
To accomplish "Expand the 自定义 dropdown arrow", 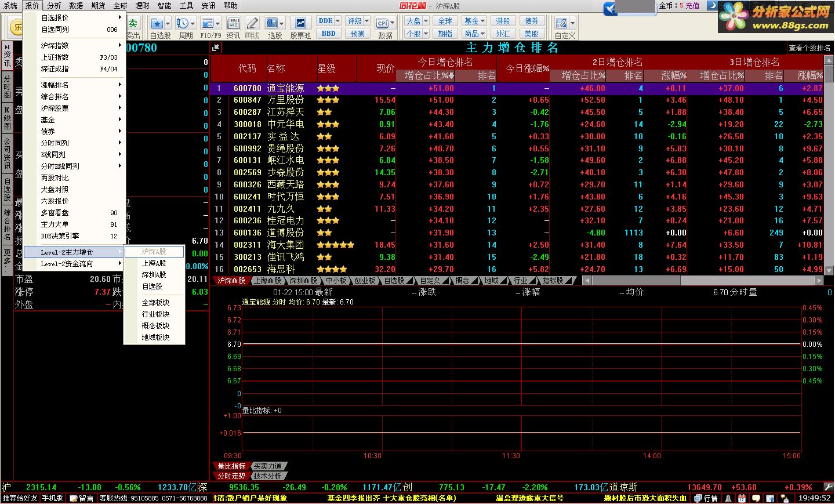I will (x=572, y=23).
